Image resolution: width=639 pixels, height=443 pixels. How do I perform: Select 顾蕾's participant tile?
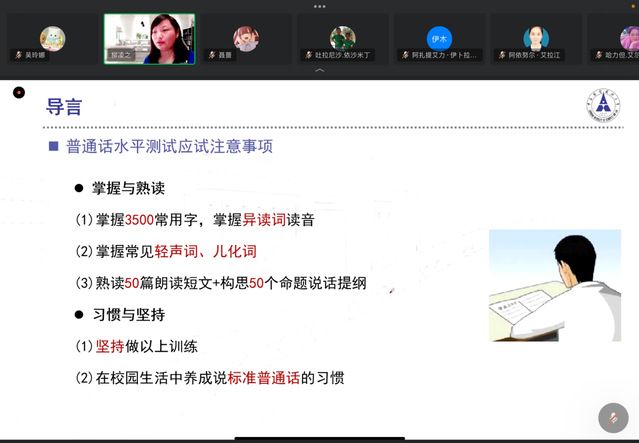click(246, 39)
